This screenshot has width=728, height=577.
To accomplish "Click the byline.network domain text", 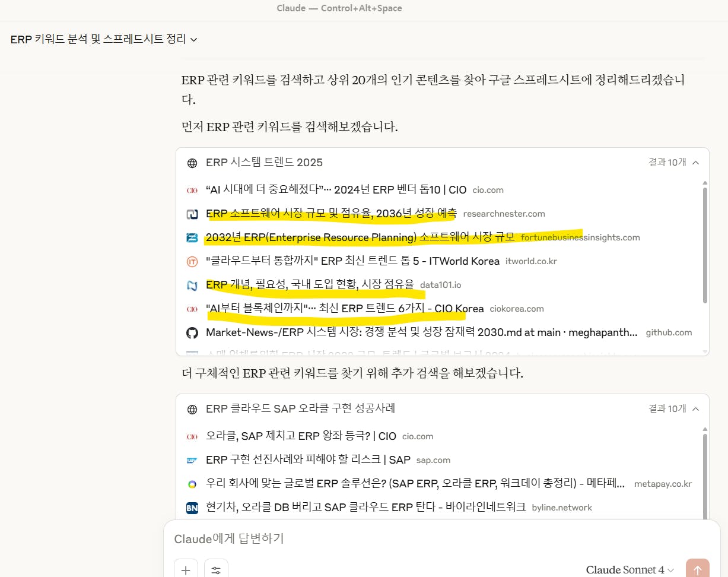I will (562, 508).
